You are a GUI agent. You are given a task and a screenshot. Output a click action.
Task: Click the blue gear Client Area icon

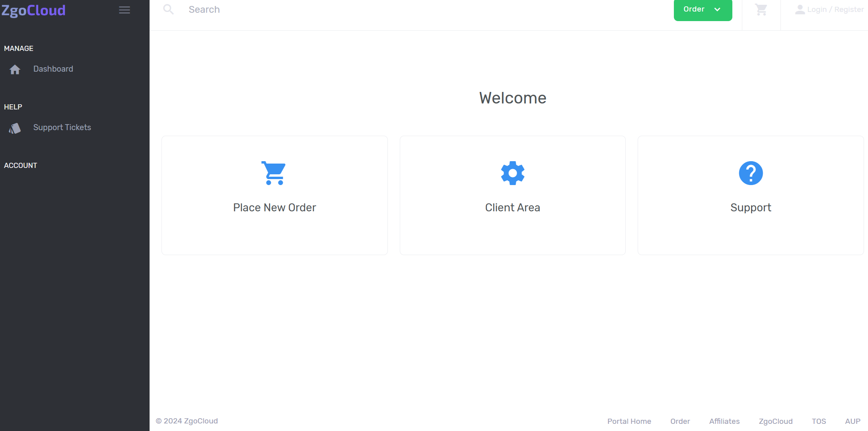[x=512, y=173]
